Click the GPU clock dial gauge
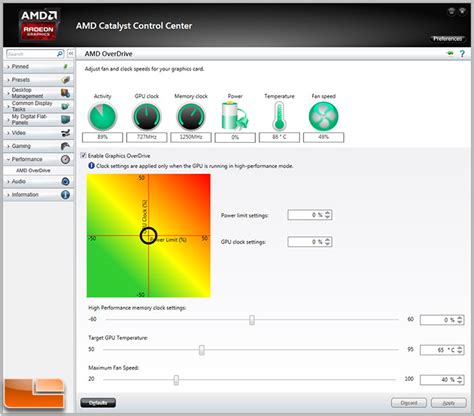The width and height of the screenshot is (474, 416). click(147, 116)
